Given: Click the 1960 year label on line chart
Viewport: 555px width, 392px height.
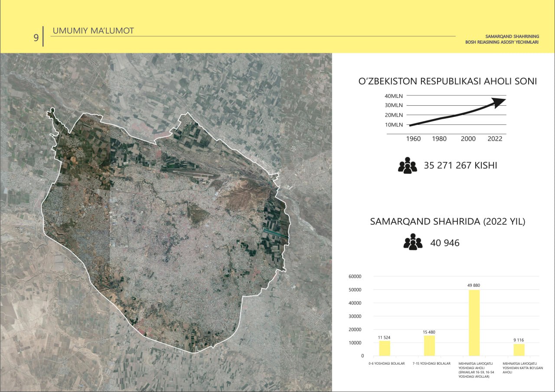Looking at the screenshot, I should pos(413,139).
